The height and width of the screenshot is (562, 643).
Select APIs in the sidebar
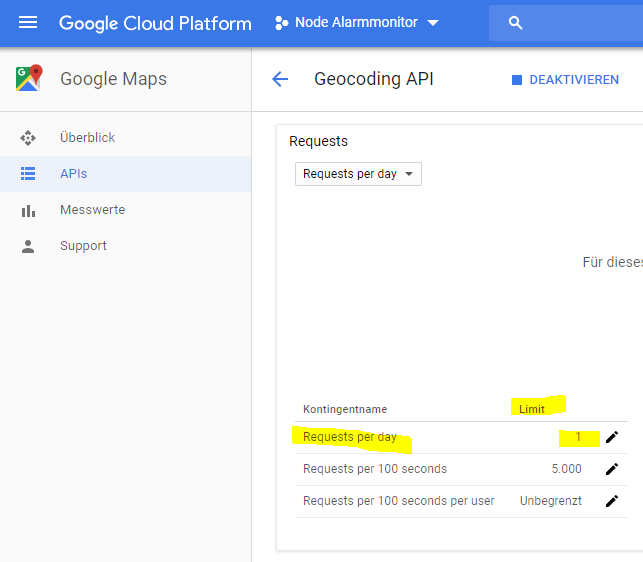pos(73,174)
